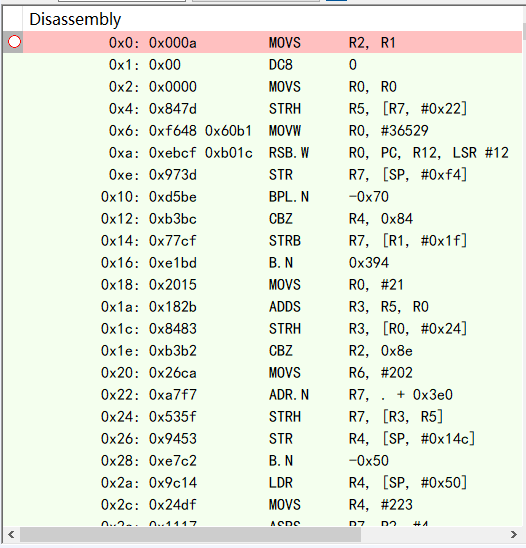Image resolution: width=526 pixels, height=548 pixels.
Task: Click the opcode value 0x26ca
Action: pyautogui.click(x=173, y=373)
